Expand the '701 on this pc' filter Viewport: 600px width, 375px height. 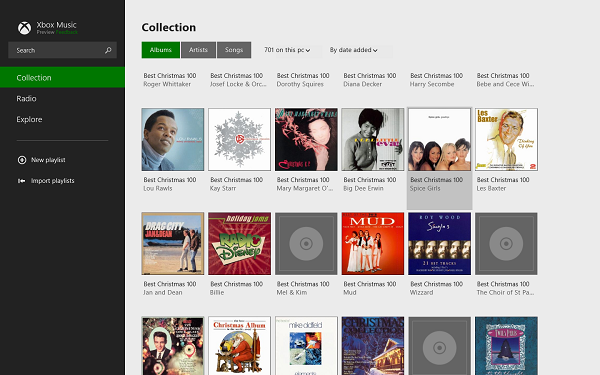287,50
